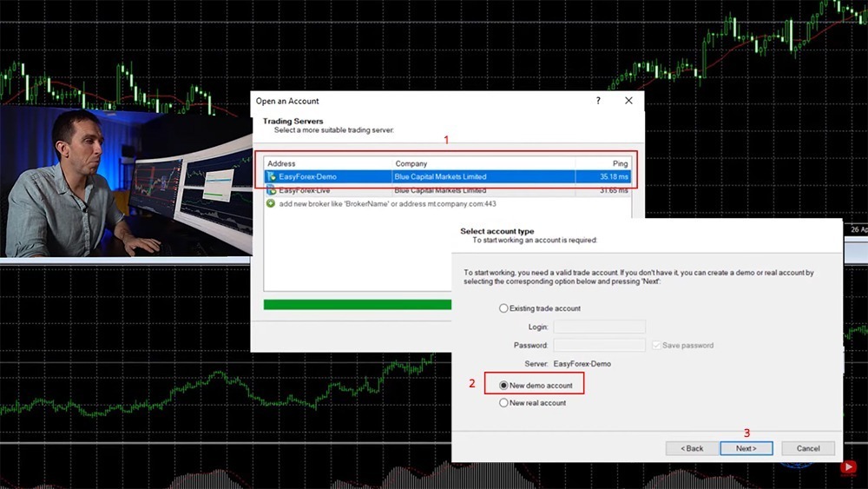Click the 35.18 ms ping value

614,176
